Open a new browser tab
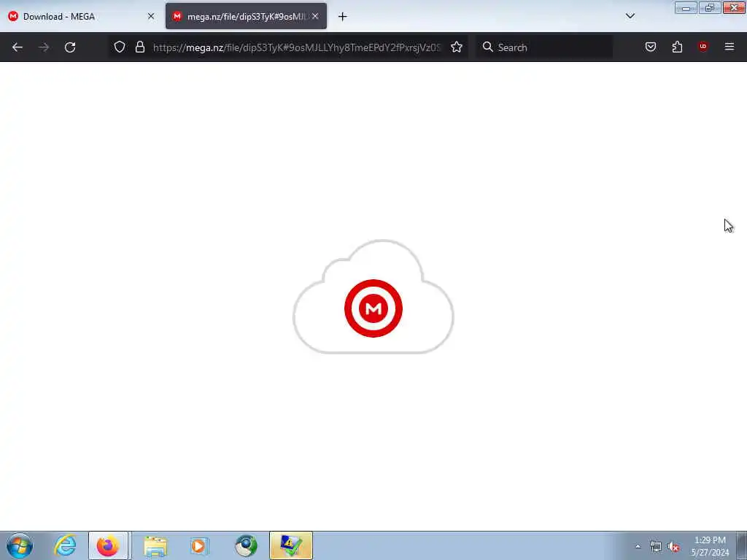Screen dimensions: 747x560 343,17
